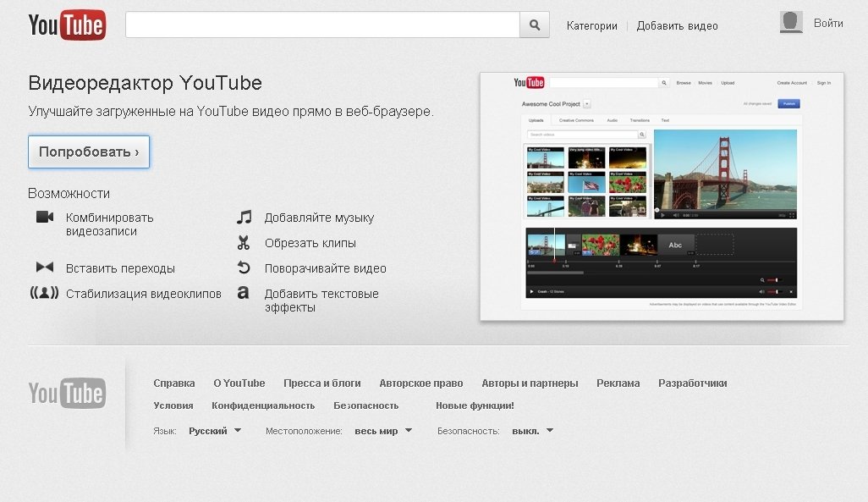
Task: Open the Категории menu
Action: point(591,25)
